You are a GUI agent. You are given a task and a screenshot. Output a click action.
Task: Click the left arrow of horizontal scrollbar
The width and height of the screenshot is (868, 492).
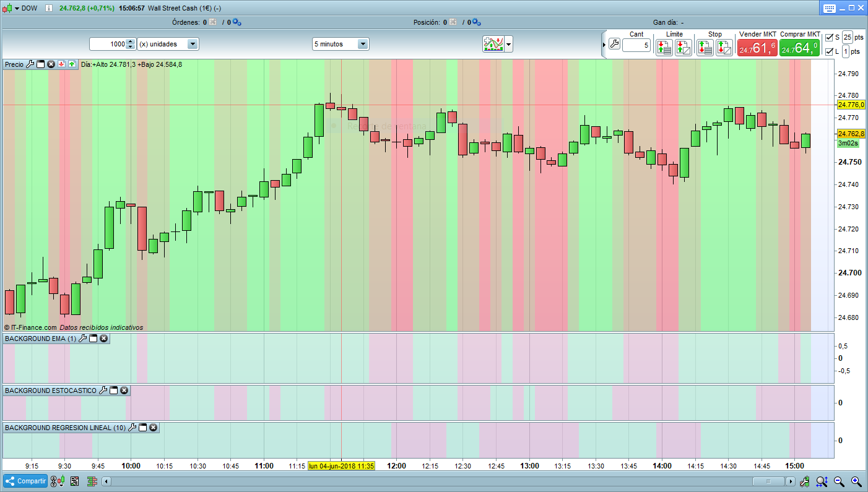(x=106, y=481)
